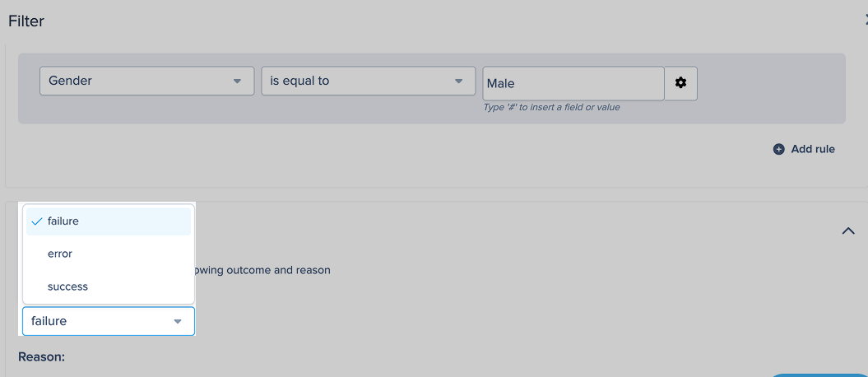Select 'error' from the outcome list
Screen dimensions: 868x377
pos(60,254)
